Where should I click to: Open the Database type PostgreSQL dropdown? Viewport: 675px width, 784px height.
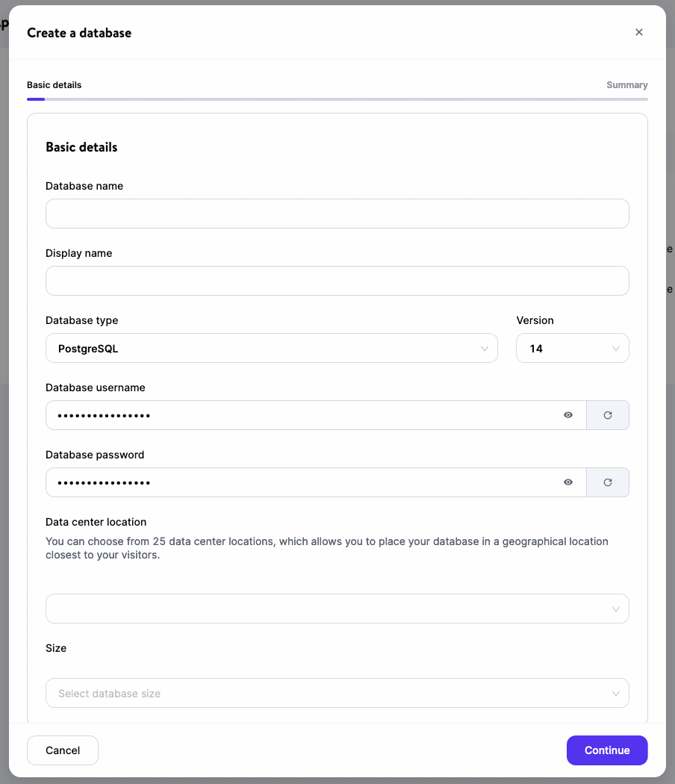coord(271,348)
